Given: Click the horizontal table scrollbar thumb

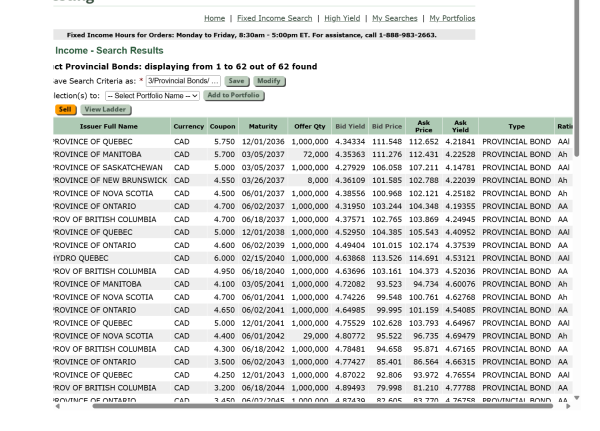Looking at the screenshot, I should coord(323,406).
